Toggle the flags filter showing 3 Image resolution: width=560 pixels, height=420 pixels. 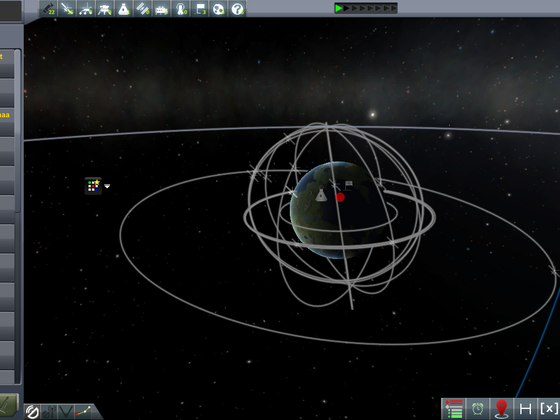point(200,9)
